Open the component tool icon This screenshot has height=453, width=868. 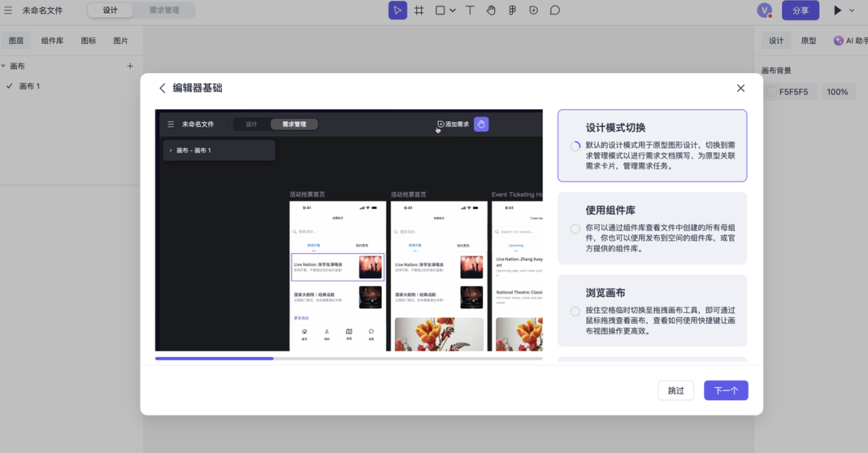pyautogui.click(x=513, y=10)
